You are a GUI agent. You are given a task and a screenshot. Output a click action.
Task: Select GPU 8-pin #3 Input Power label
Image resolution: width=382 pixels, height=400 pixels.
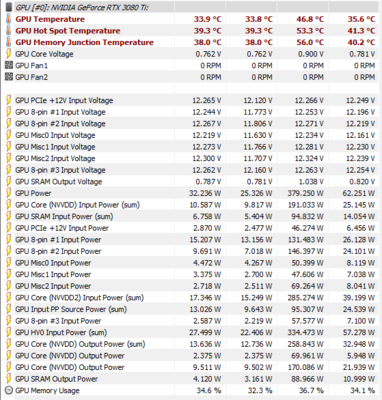click(x=58, y=321)
